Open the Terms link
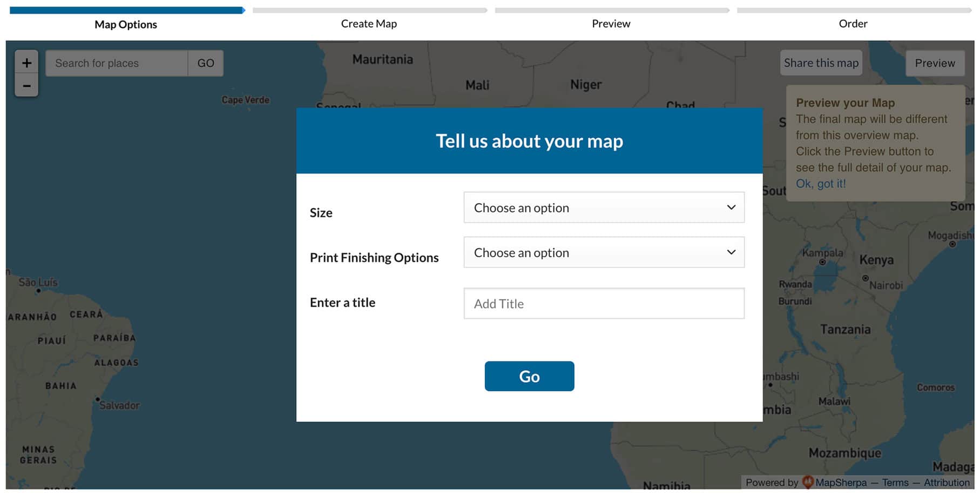The image size is (980, 495). pos(895,483)
